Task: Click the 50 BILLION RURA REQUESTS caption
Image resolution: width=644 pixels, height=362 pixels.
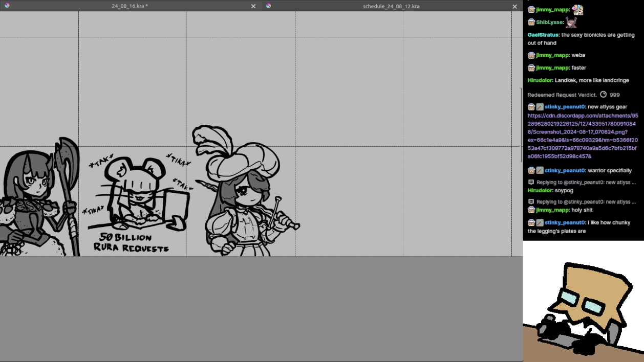Action: [131, 243]
